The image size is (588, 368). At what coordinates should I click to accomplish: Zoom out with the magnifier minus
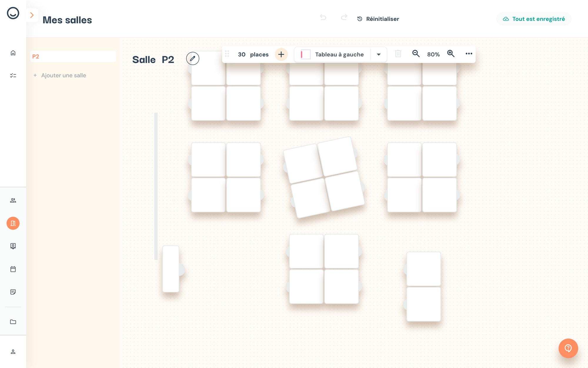[x=416, y=54]
